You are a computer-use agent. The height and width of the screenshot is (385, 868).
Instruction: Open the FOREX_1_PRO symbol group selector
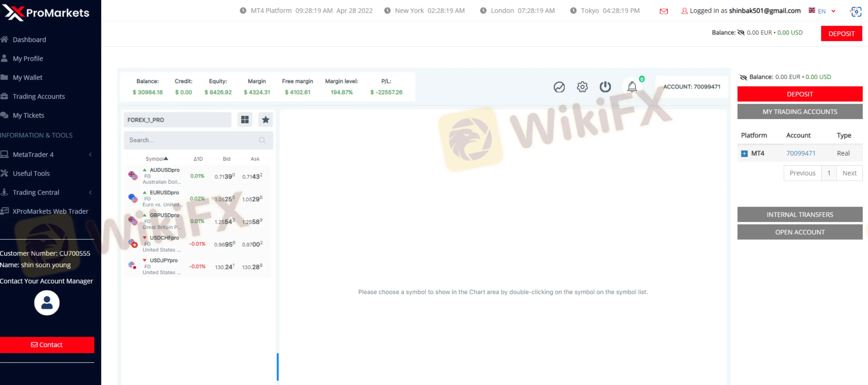[x=177, y=119]
